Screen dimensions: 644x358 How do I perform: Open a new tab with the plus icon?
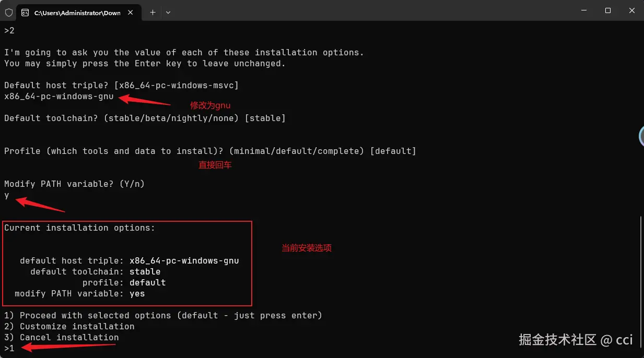click(x=153, y=12)
